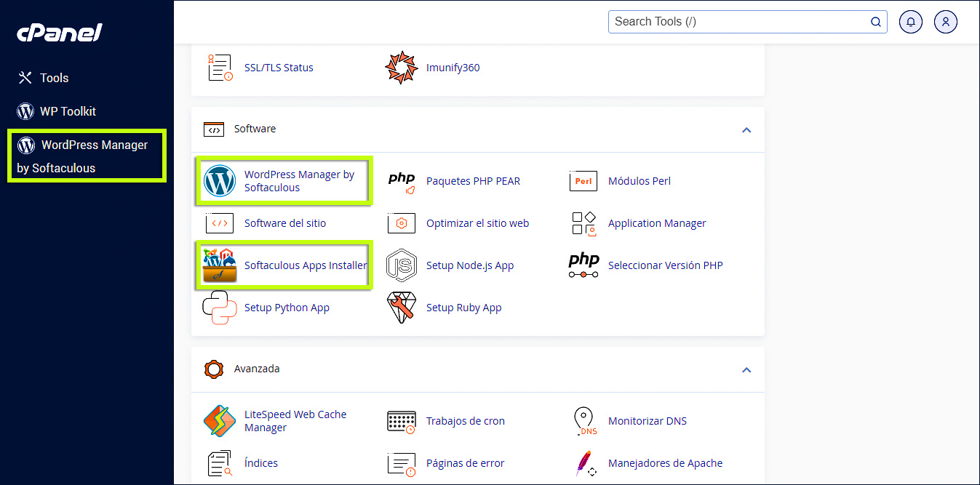Open the Monitorizar DNS link

(648, 421)
